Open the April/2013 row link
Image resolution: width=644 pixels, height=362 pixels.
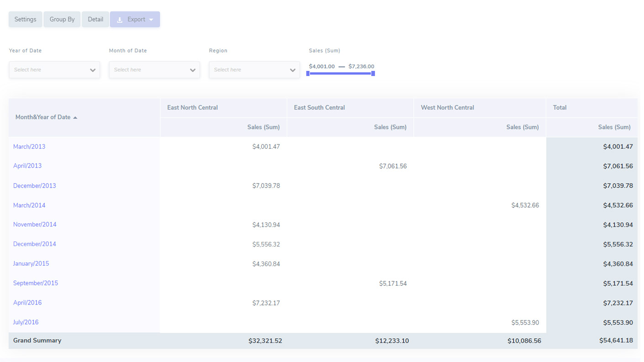(27, 166)
